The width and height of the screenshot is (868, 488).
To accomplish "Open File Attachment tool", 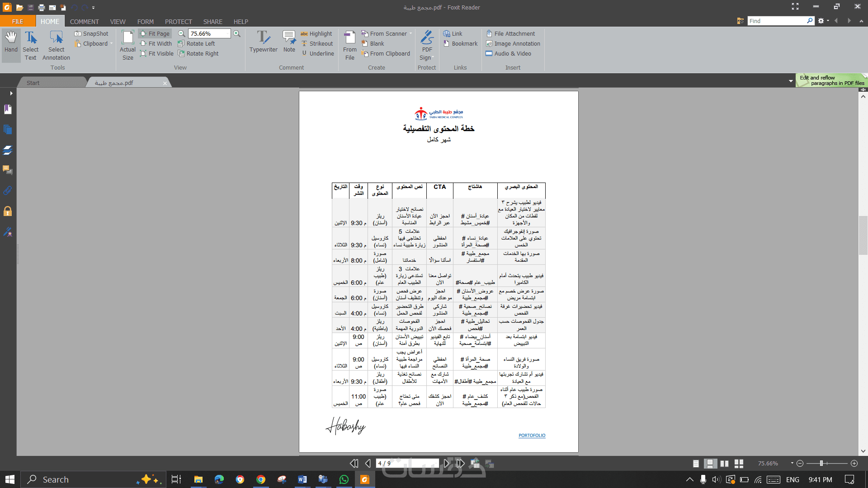I will point(510,34).
